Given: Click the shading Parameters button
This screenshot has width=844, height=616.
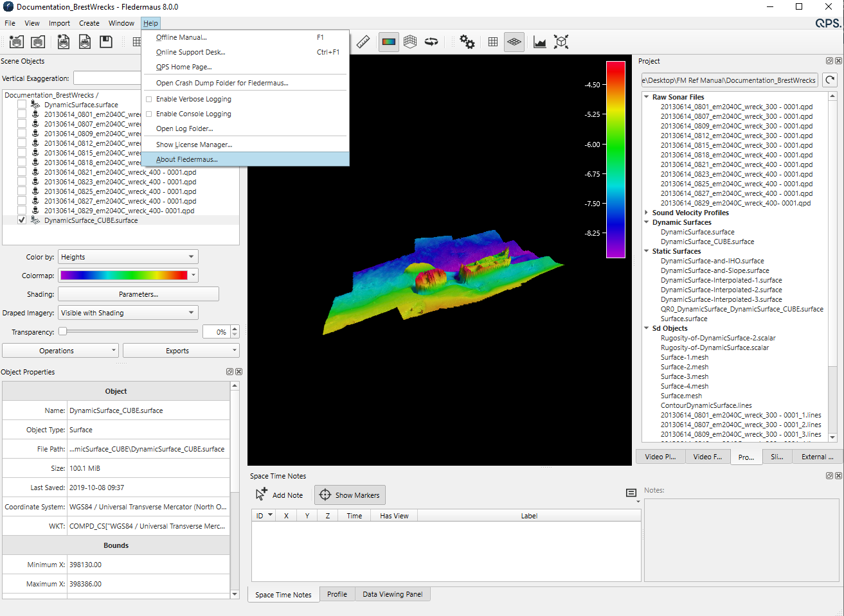Looking at the screenshot, I should 138,294.
